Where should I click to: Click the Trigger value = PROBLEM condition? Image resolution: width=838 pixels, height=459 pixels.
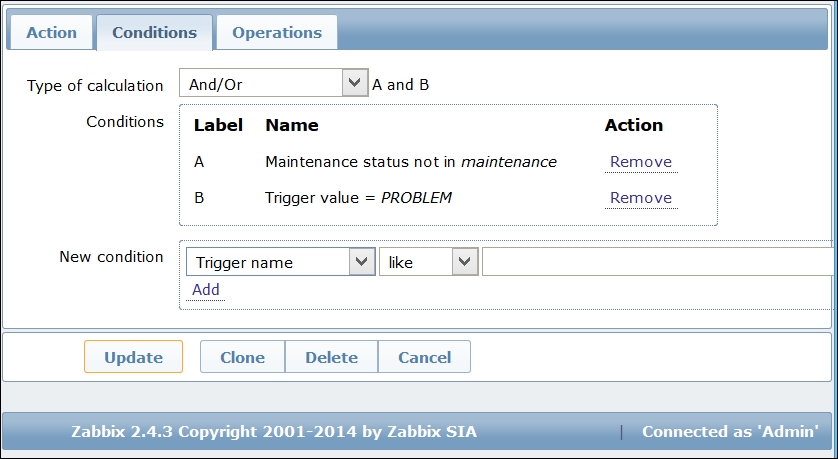[x=358, y=198]
